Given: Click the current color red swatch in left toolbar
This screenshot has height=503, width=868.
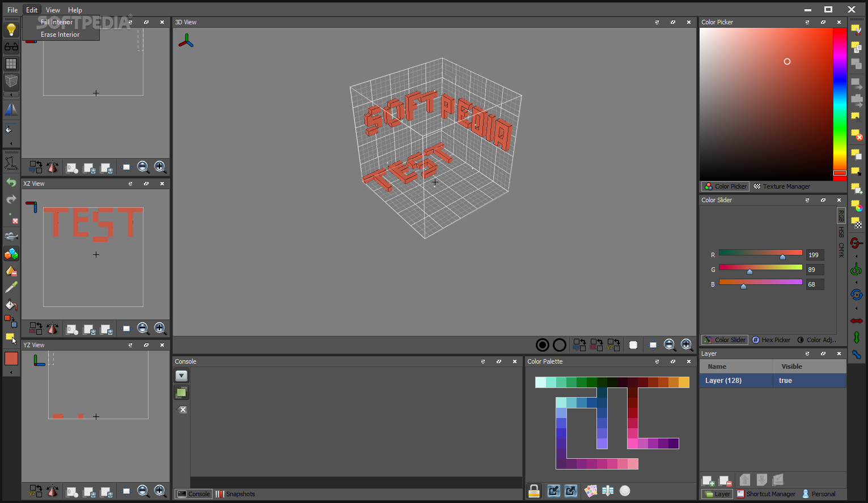Looking at the screenshot, I should pos(11,359).
